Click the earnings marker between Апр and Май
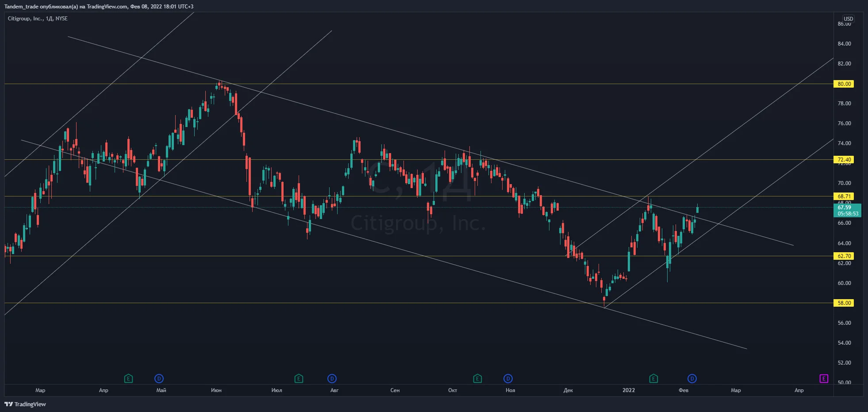This screenshot has width=868, height=412. [x=128, y=378]
